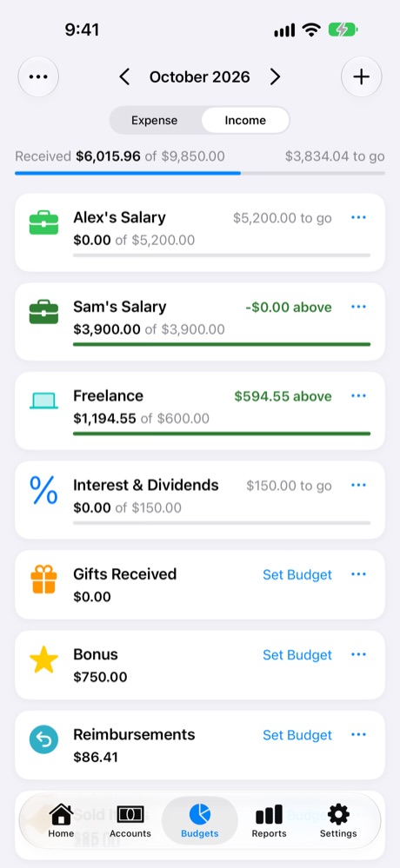Tap Set Budget for Bonus
Viewport: 400px width, 868px height.
297,655
